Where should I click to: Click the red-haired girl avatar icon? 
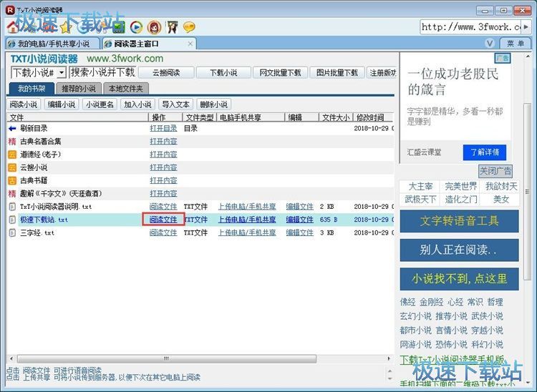(x=154, y=27)
